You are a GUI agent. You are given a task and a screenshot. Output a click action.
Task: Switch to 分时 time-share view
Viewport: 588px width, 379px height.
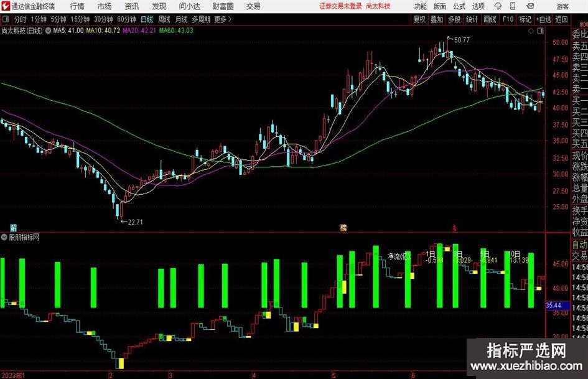tap(21, 19)
